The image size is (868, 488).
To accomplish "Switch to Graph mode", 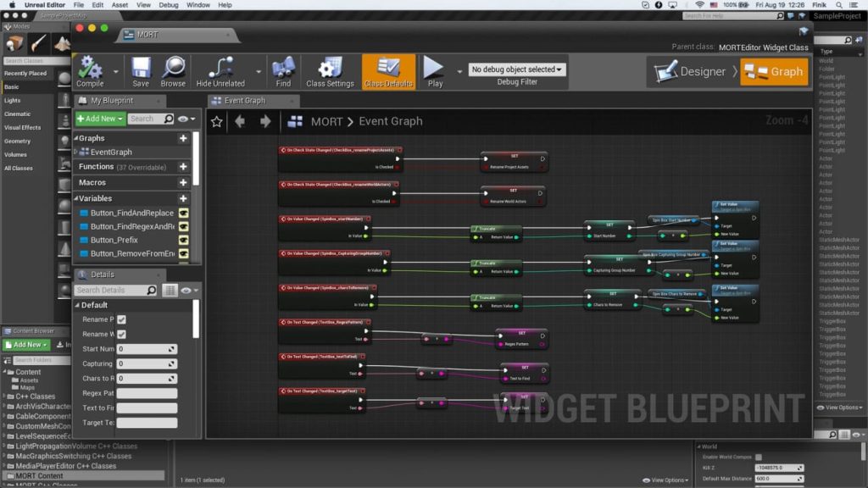I will [x=774, y=71].
